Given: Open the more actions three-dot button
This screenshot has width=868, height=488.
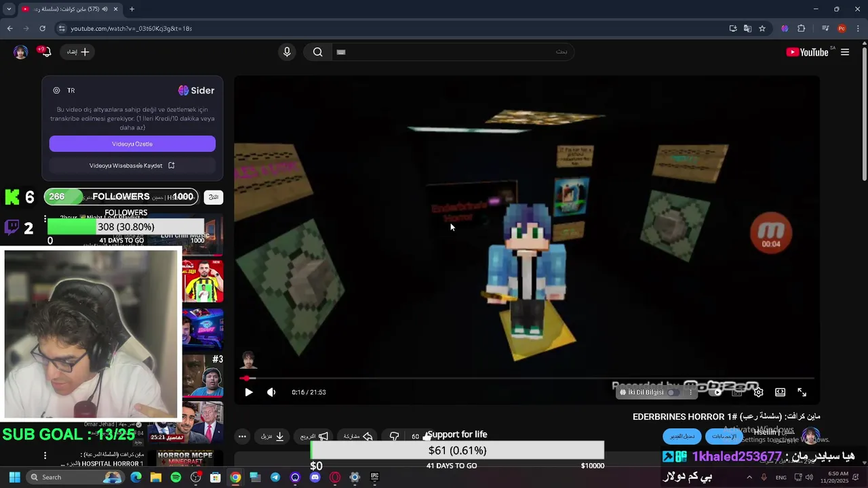Looking at the screenshot, I should 242,436.
